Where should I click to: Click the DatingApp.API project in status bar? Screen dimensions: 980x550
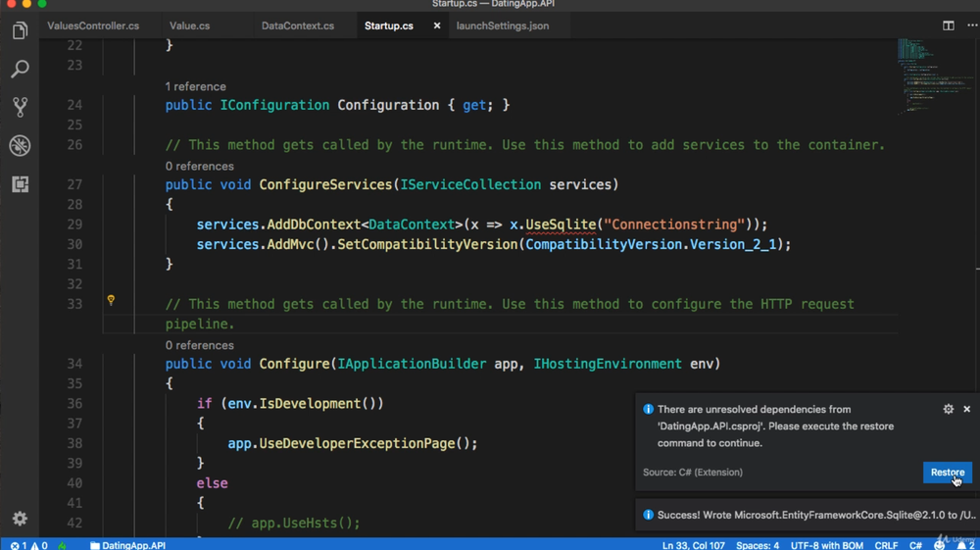tap(127, 545)
